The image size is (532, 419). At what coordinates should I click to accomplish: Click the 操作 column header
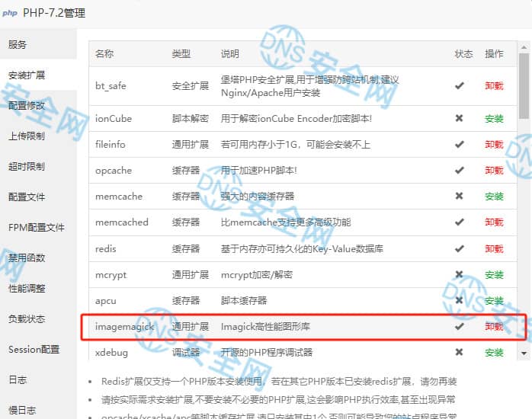coord(494,53)
